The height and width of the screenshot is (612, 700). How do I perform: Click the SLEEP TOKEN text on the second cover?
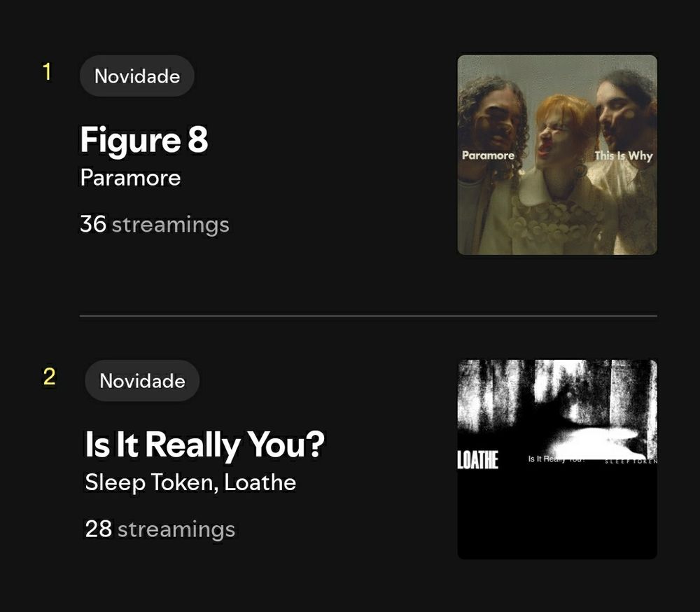click(631, 461)
